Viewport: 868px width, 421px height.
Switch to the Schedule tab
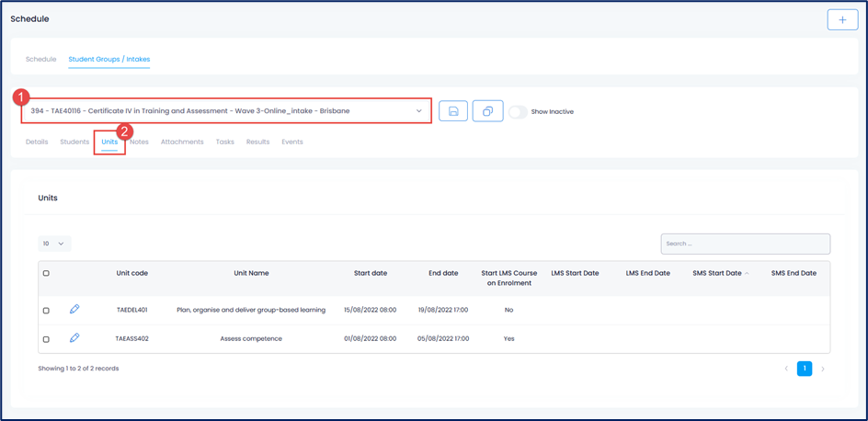click(x=40, y=60)
